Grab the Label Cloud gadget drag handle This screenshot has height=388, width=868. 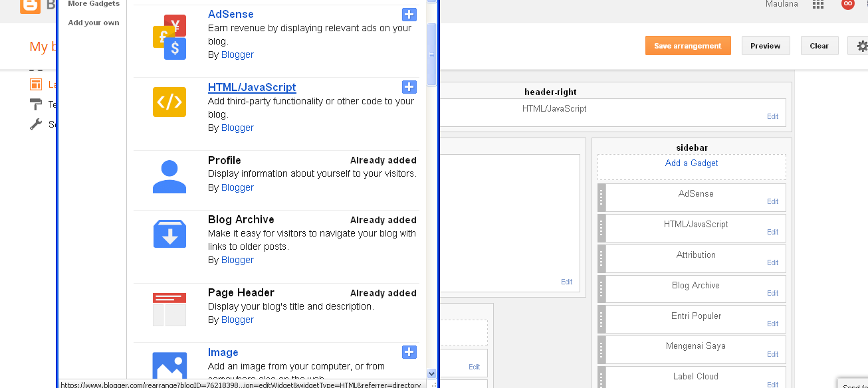point(601,377)
